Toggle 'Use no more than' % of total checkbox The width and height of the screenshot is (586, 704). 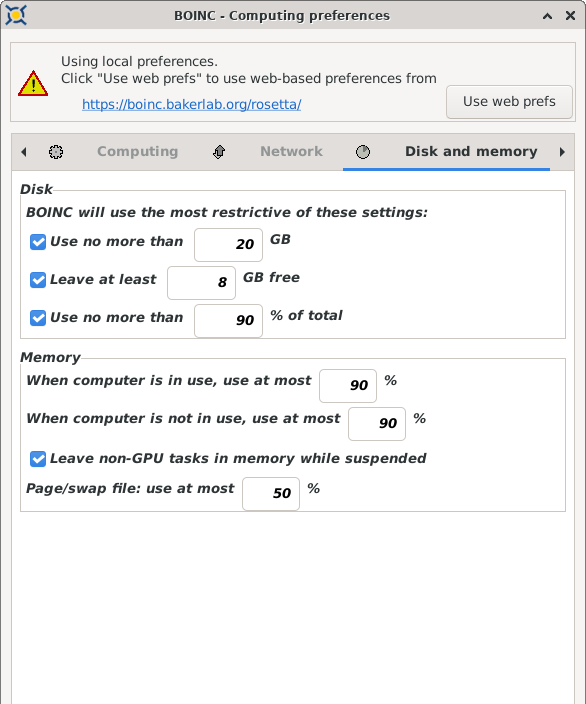click(x=38, y=318)
